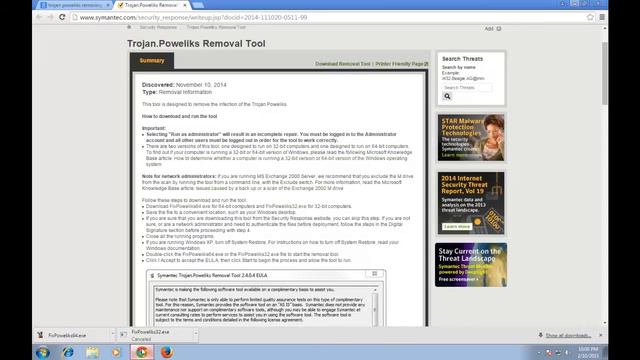Close the Trojan.Poweliks Removal tab
This screenshot has width=640, height=360.
click(185, 5)
